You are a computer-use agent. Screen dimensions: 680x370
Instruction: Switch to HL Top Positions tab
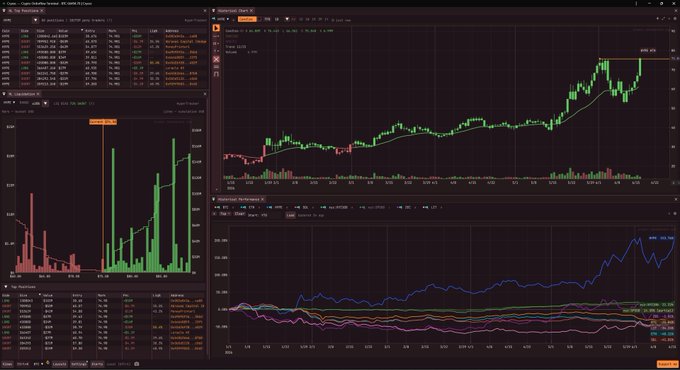[23, 10]
